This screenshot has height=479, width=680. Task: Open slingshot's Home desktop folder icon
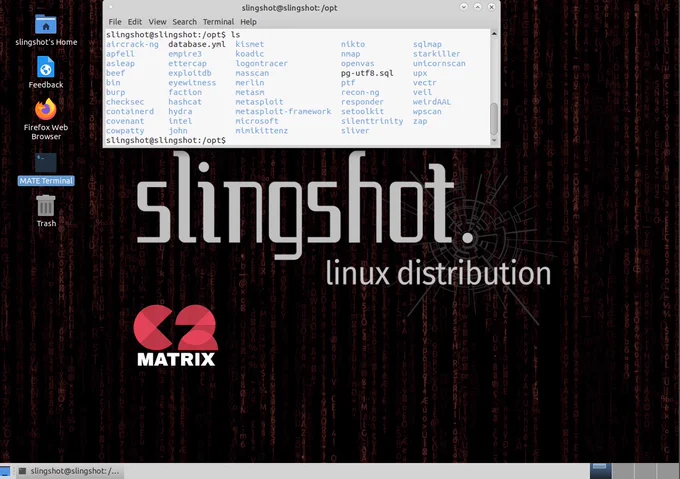[46, 25]
